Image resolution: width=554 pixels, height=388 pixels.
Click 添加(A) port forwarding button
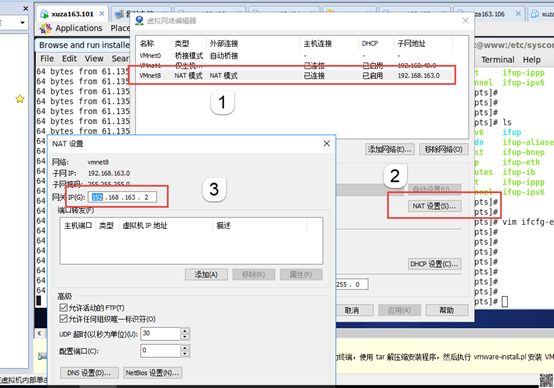tap(206, 274)
